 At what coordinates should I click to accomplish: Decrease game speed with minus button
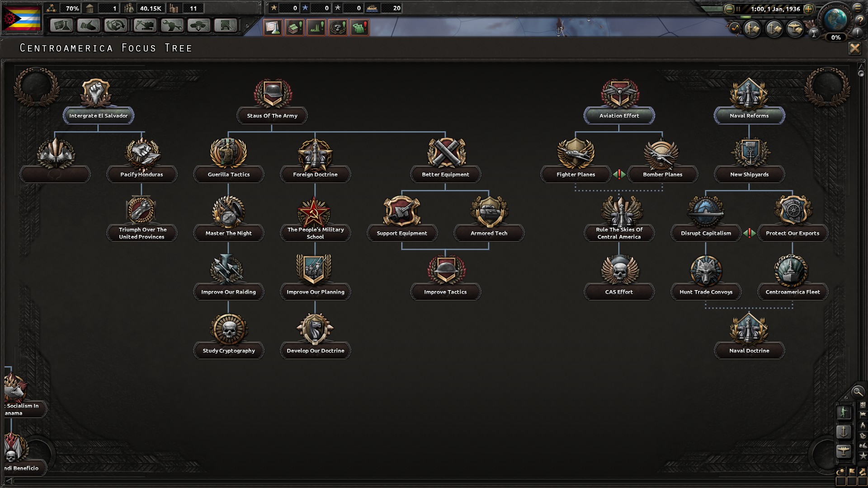[x=729, y=9]
